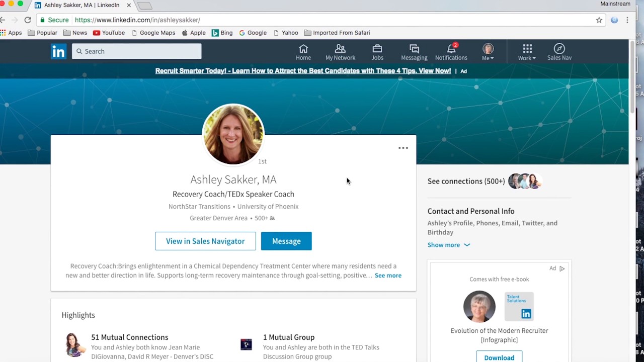Viewport: 644px width, 362px height.
Task: Message Ashley Sakker
Action: [286, 241]
